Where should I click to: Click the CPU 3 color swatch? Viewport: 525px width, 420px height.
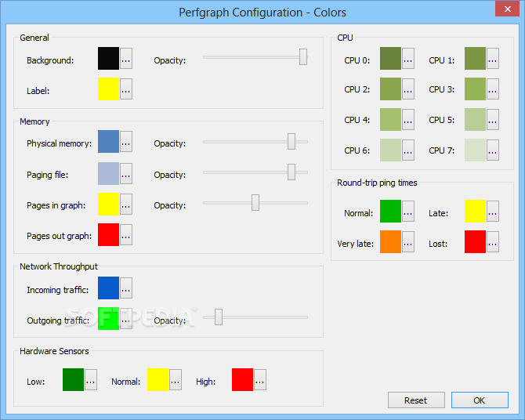pos(475,89)
